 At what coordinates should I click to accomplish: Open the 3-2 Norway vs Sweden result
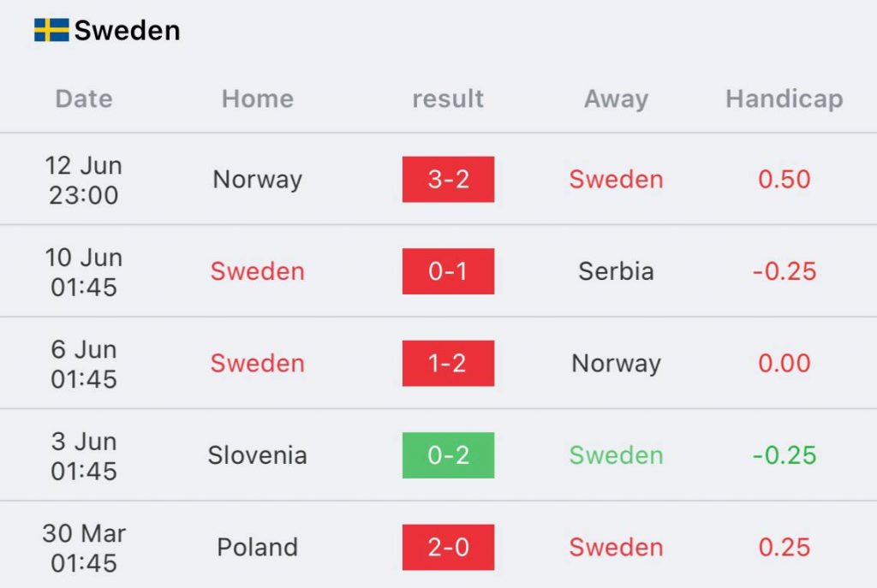(449, 180)
